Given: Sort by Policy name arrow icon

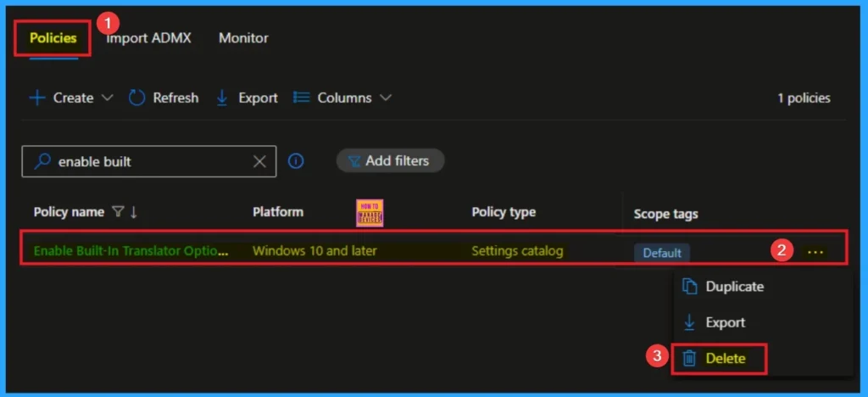Looking at the screenshot, I should [133, 212].
